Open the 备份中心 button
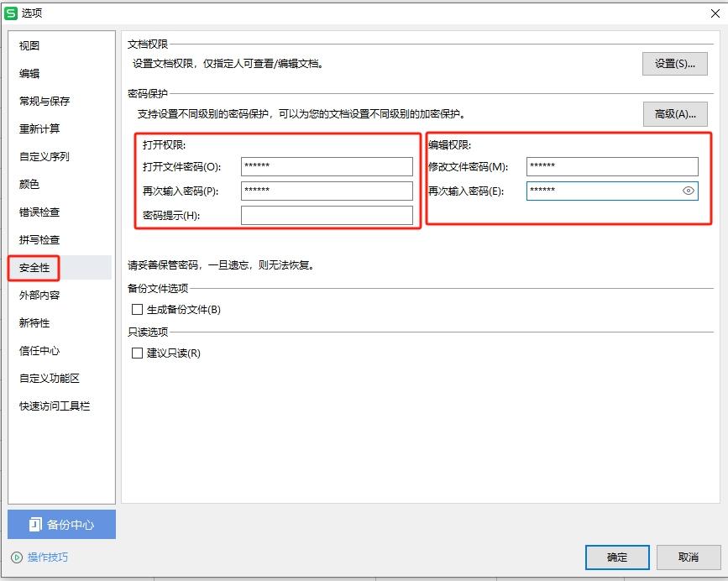Viewport: 728px width, 581px height. tap(62, 525)
